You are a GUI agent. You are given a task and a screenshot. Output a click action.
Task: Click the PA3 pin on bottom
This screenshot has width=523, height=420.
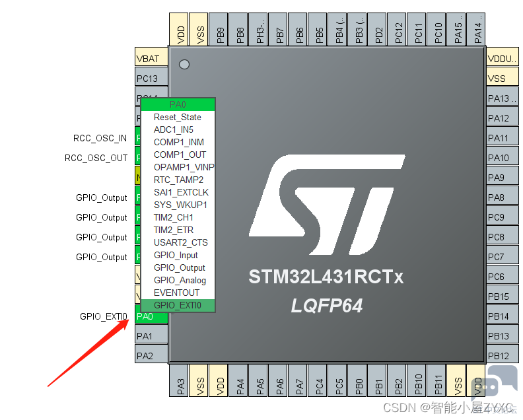pos(179,380)
